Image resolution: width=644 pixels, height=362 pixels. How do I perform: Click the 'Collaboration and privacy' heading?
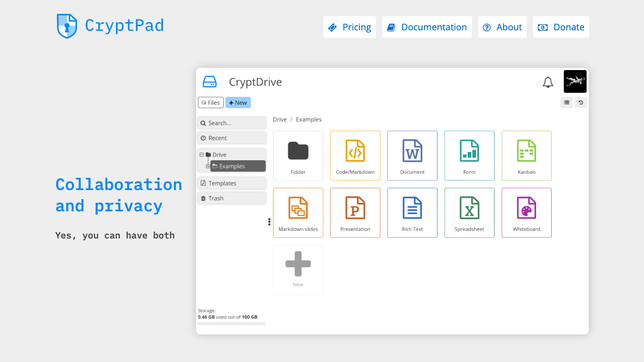coord(119,195)
